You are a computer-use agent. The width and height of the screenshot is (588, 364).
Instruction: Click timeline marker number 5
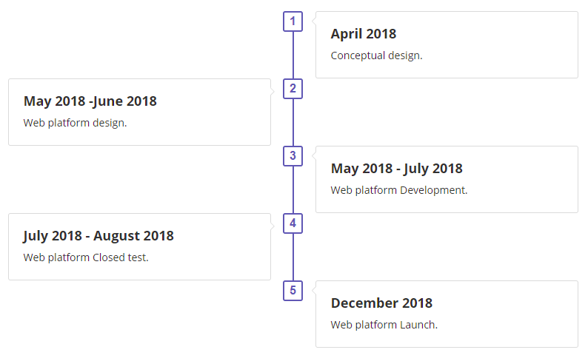click(x=293, y=291)
